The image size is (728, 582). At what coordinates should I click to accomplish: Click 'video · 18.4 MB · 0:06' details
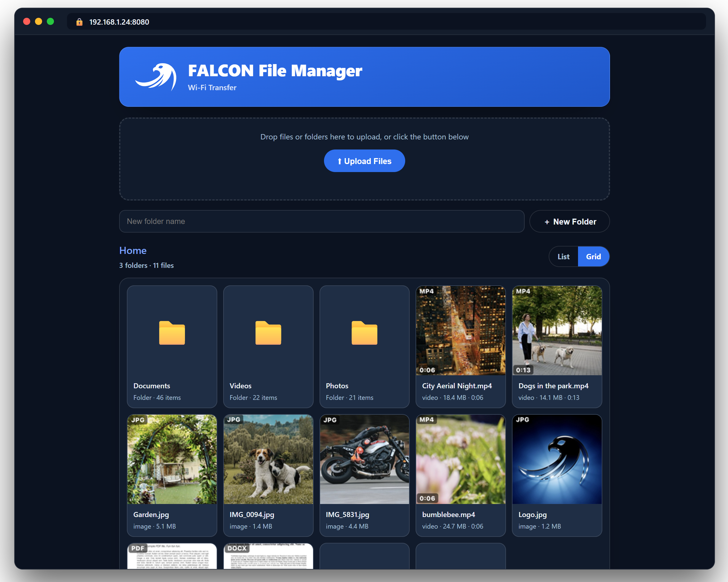[452, 398]
